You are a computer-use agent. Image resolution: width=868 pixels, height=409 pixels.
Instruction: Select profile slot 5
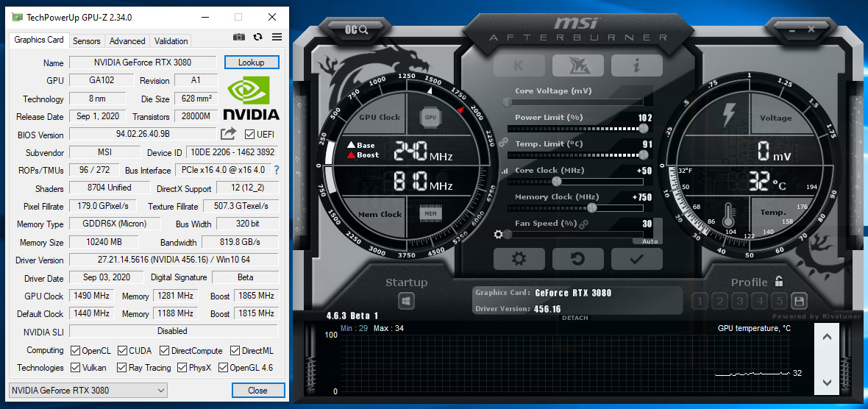pyautogui.click(x=780, y=301)
